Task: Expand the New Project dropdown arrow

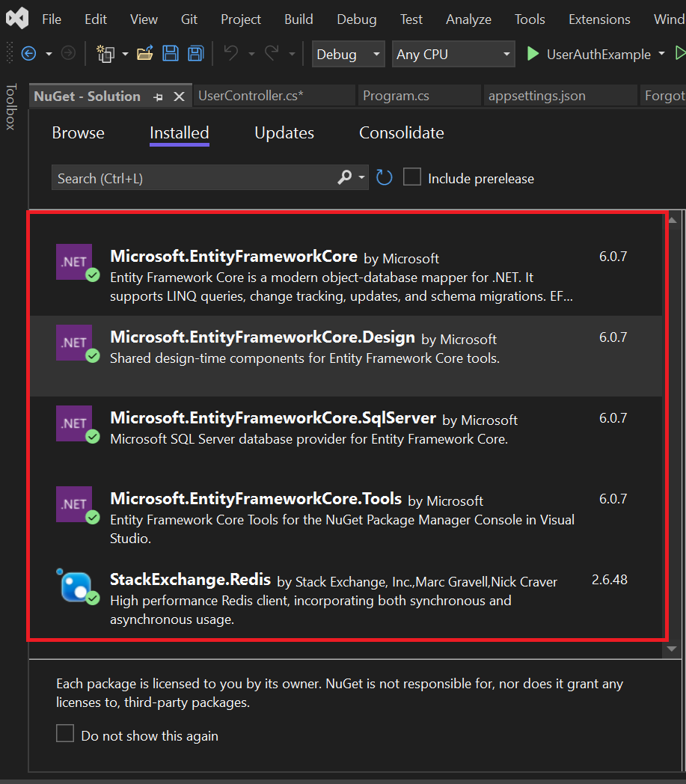Action: tap(125, 54)
